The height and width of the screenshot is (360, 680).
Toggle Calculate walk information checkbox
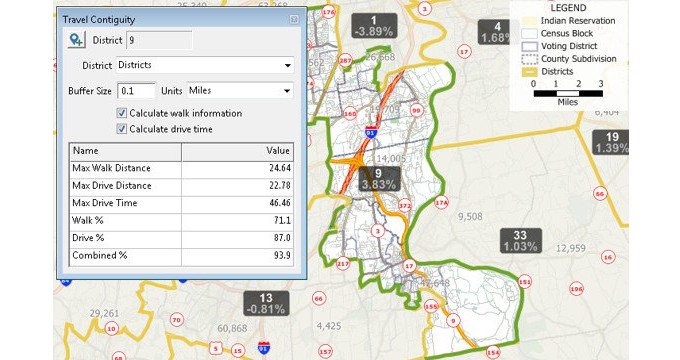(122, 113)
